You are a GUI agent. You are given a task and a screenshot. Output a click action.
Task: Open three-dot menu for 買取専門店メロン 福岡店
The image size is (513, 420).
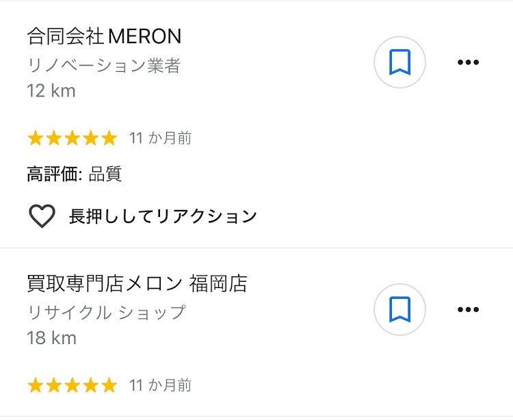pos(468,310)
